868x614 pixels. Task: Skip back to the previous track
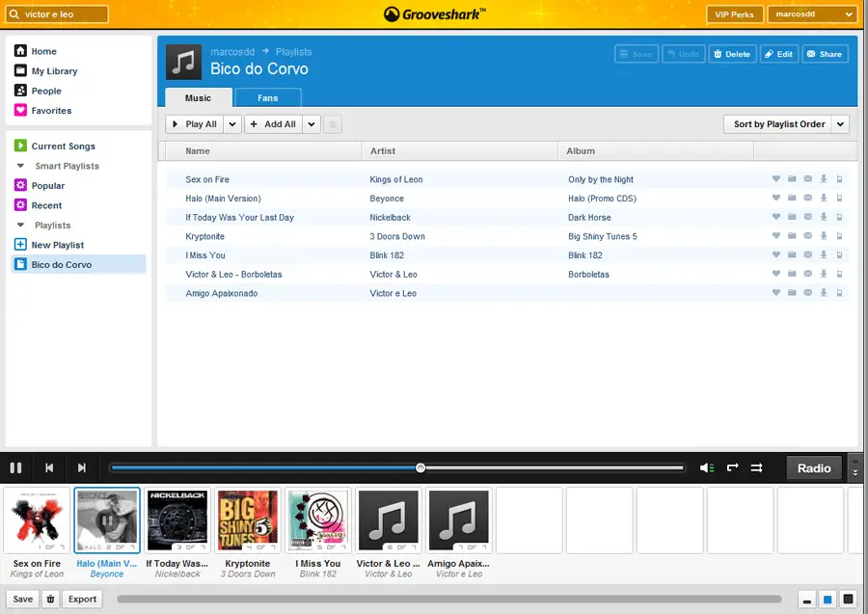[x=49, y=467]
